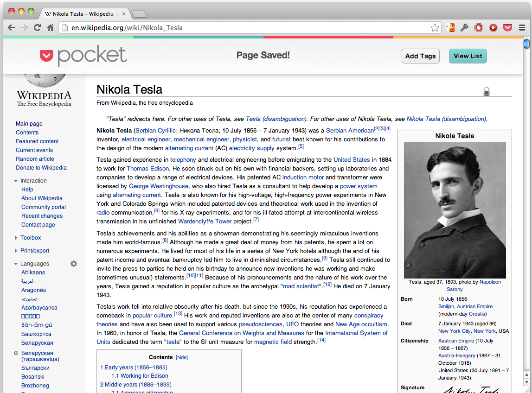Click the page scrollbar thumb
The image size is (532, 393).
pyautogui.click(x=526, y=44)
